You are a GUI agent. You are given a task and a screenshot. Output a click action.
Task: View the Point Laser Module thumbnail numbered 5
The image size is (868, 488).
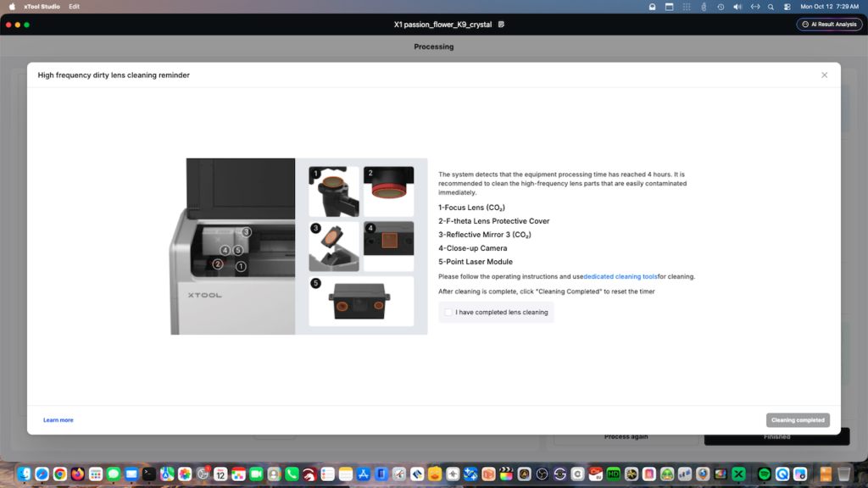pos(361,301)
